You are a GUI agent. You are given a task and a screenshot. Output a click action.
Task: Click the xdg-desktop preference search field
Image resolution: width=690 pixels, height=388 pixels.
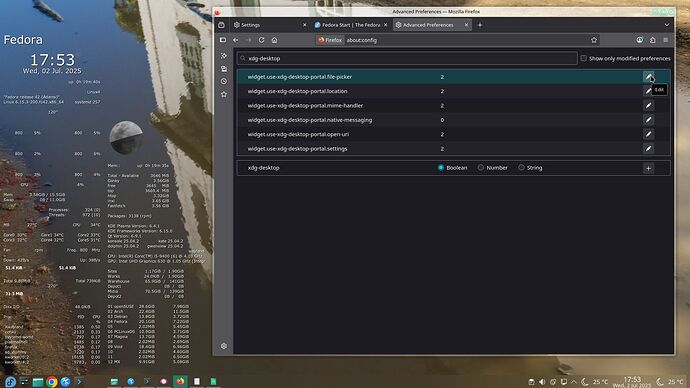point(407,58)
